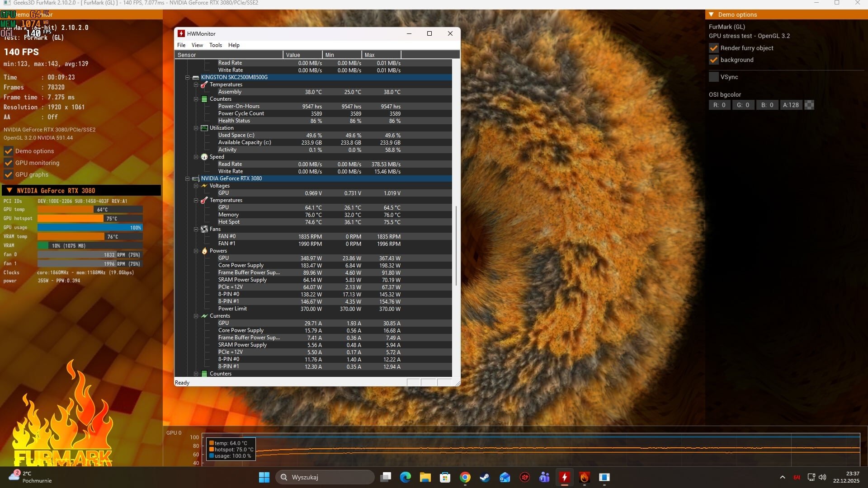Click the NVIDIA GeForce RTX 3080 device icon
Image resolution: width=868 pixels, height=488 pixels.
(x=196, y=178)
